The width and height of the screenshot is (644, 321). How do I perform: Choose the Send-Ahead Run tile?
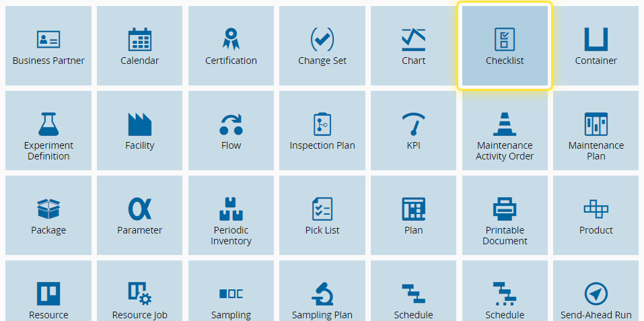596,291
